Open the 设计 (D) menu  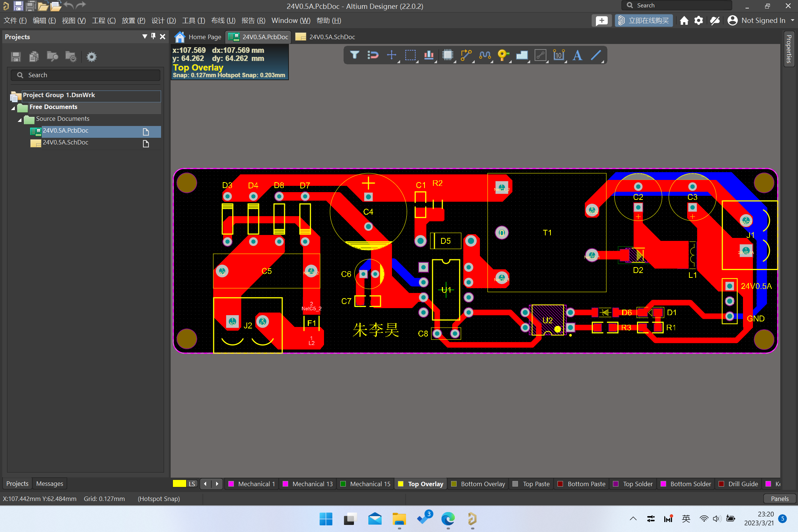(164, 20)
